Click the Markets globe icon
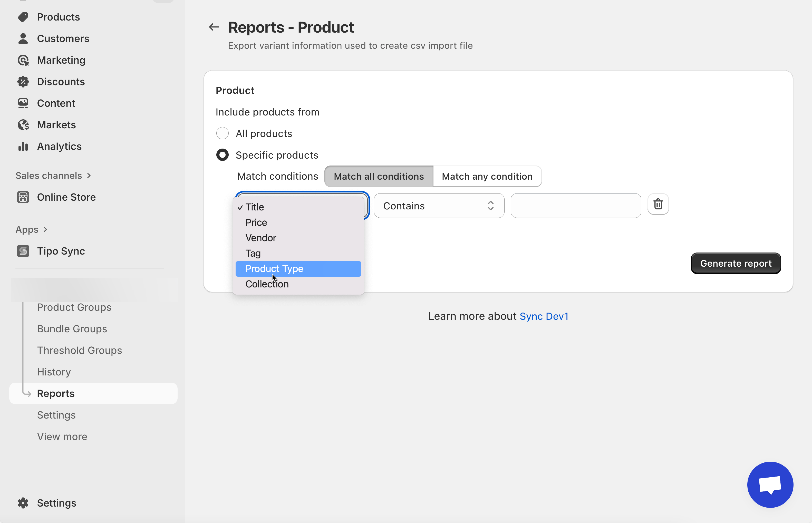812x523 pixels. tap(23, 125)
